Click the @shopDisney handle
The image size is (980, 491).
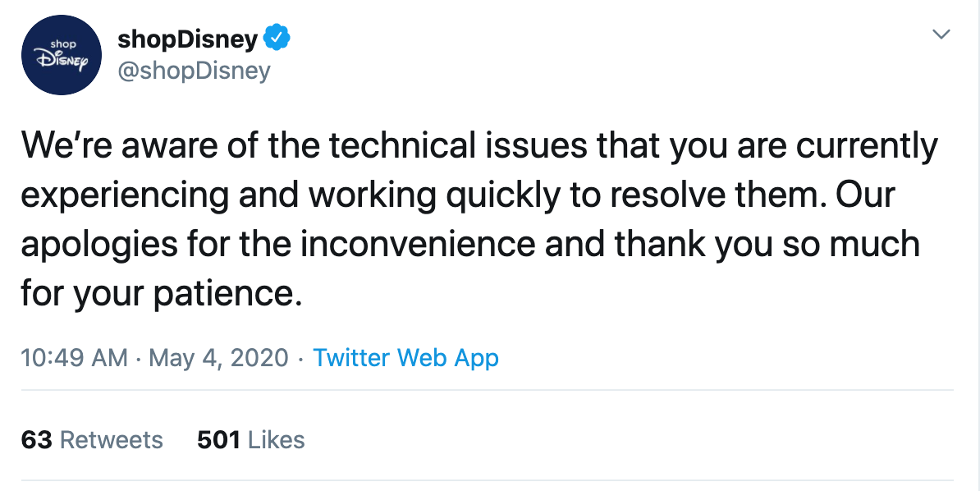point(194,71)
